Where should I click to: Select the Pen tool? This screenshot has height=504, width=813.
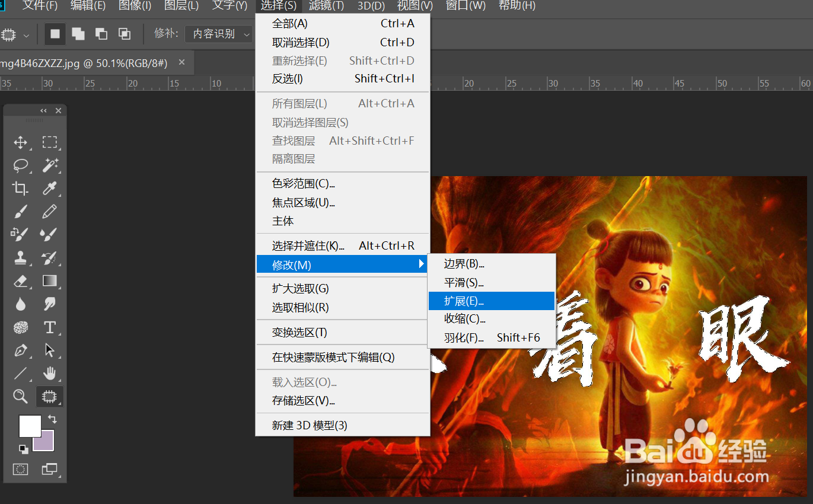coord(21,350)
